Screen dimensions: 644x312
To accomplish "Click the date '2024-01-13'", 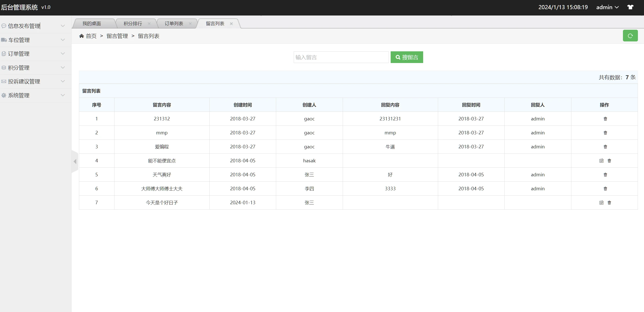I will tap(243, 202).
